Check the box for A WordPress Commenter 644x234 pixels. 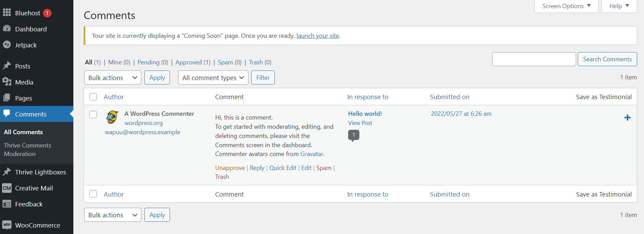[93, 114]
